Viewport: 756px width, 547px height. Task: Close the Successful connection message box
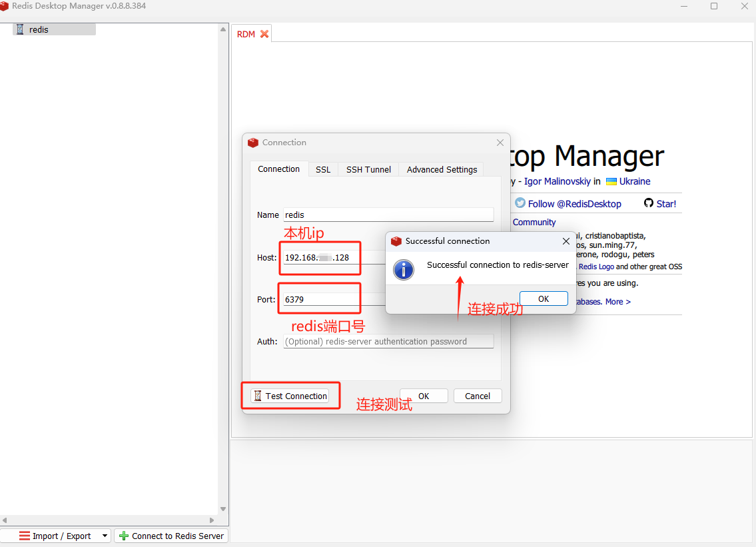pos(566,241)
